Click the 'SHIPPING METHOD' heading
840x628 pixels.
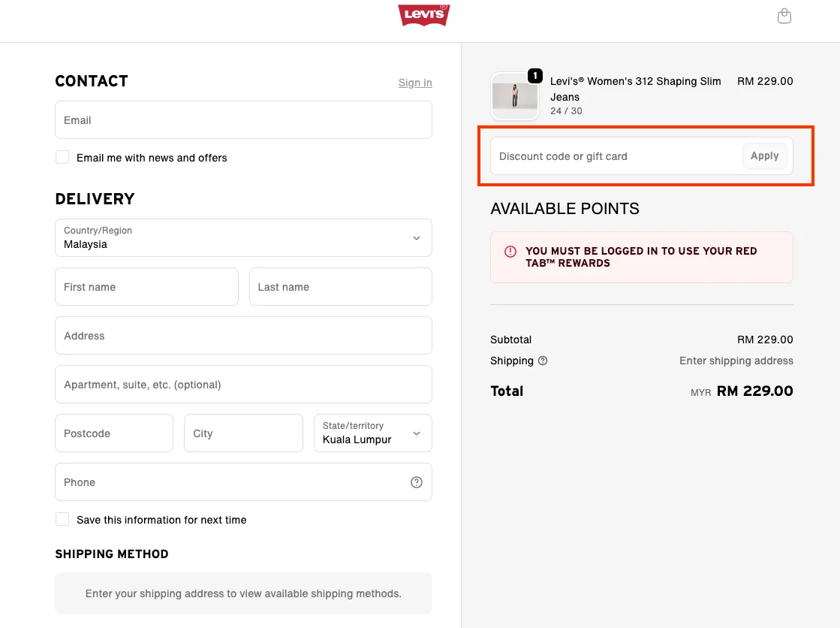coord(112,554)
